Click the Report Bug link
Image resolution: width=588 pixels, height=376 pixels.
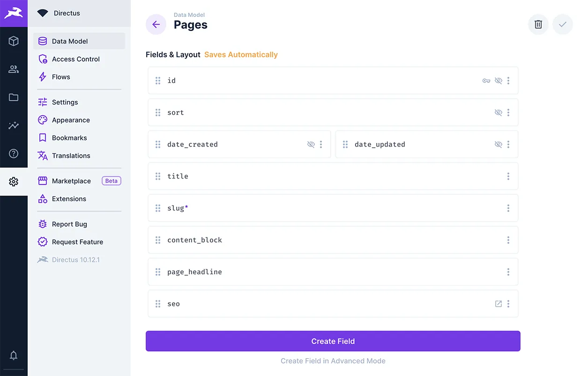[79, 224]
